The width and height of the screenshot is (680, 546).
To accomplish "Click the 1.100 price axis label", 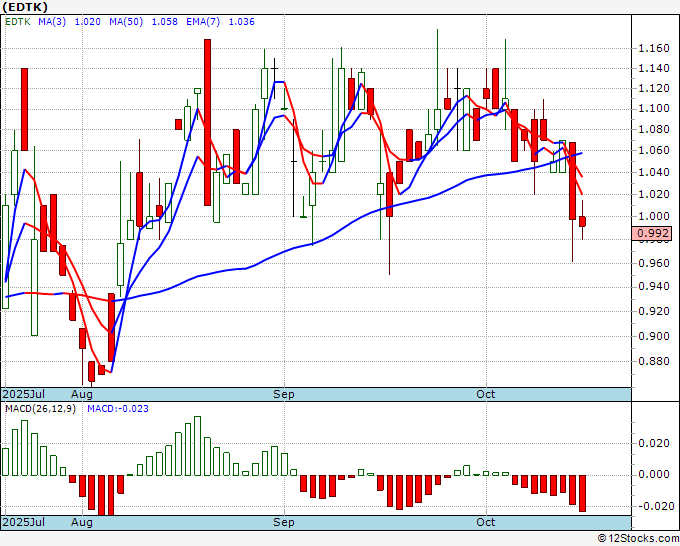I will [654, 108].
